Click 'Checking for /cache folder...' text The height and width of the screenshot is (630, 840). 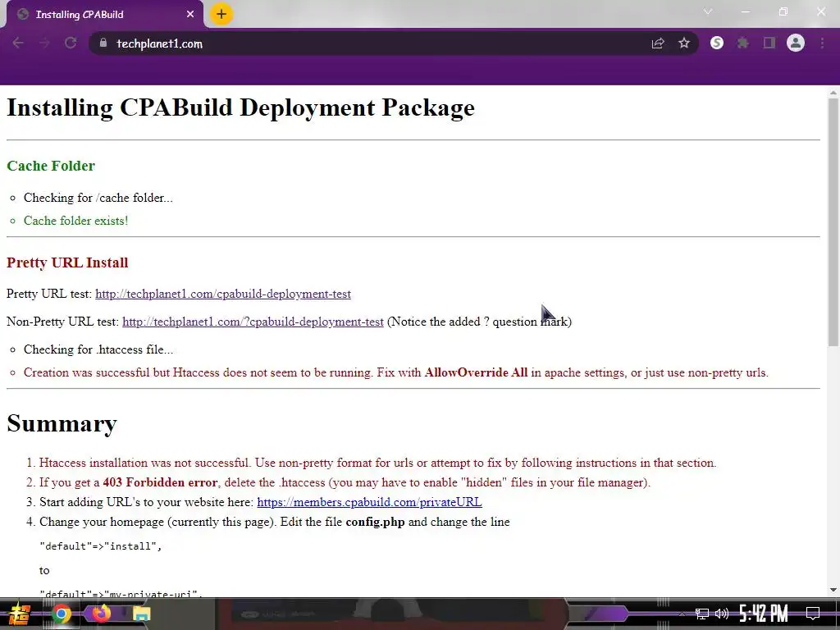point(98,198)
